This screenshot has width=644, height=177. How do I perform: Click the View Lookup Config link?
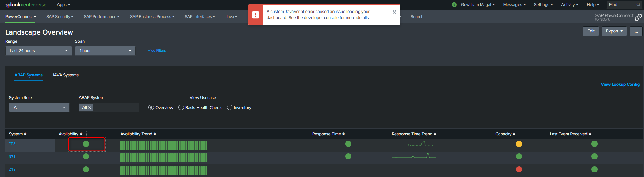pyautogui.click(x=620, y=84)
